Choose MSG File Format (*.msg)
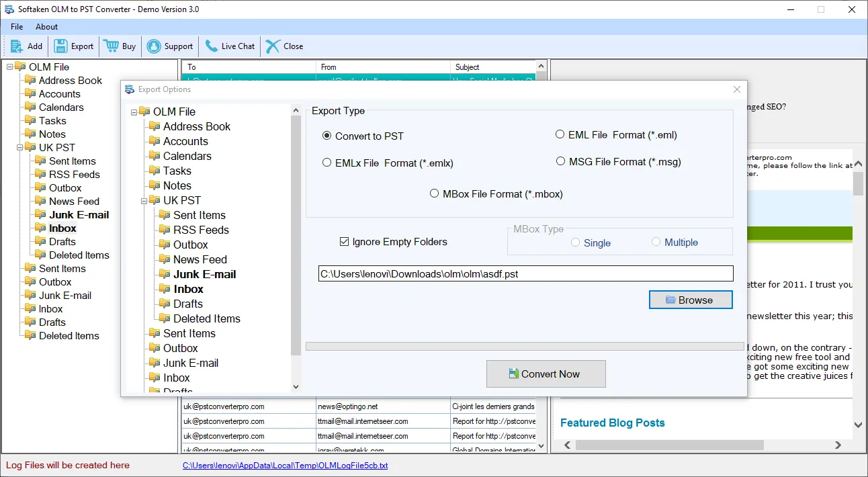The height and width of the screenshot is (477, 868). pyautogui.click(x=561, y=161)
